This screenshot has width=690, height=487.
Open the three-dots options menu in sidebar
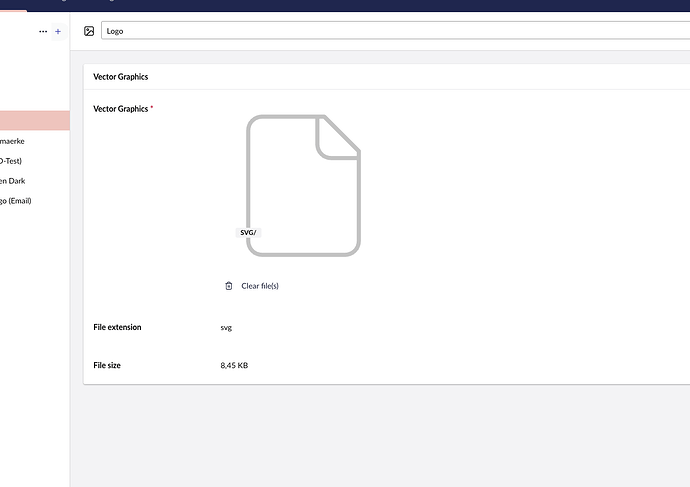[42, 32]
